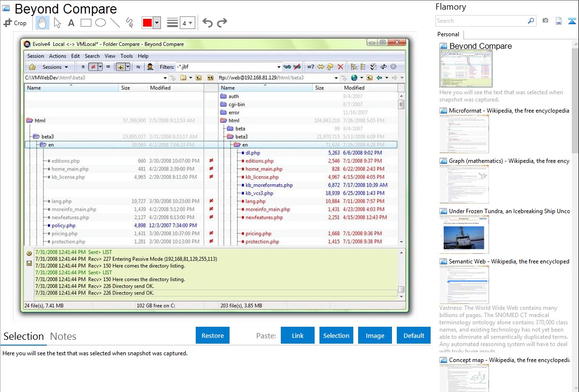Viewport: 579px width, 392px height.
Task: Switch to the Notes tab
Action: [x=63, y=336]
